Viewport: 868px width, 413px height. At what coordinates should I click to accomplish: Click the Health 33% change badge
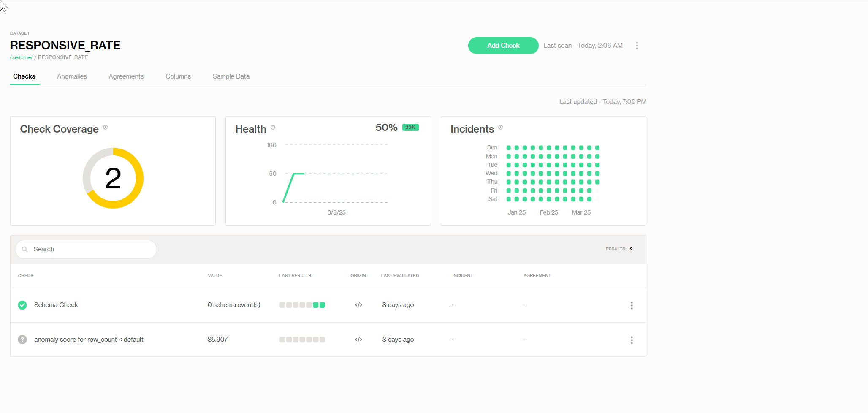point(410,127)
